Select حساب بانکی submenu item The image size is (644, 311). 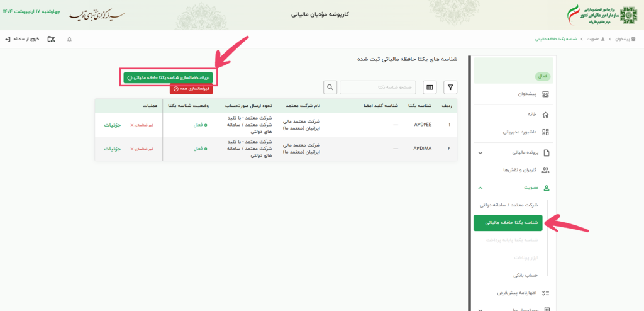point(526,275)
